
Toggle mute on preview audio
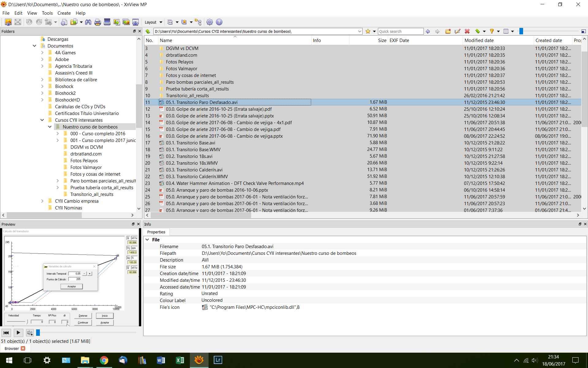[x=30, y=333]
